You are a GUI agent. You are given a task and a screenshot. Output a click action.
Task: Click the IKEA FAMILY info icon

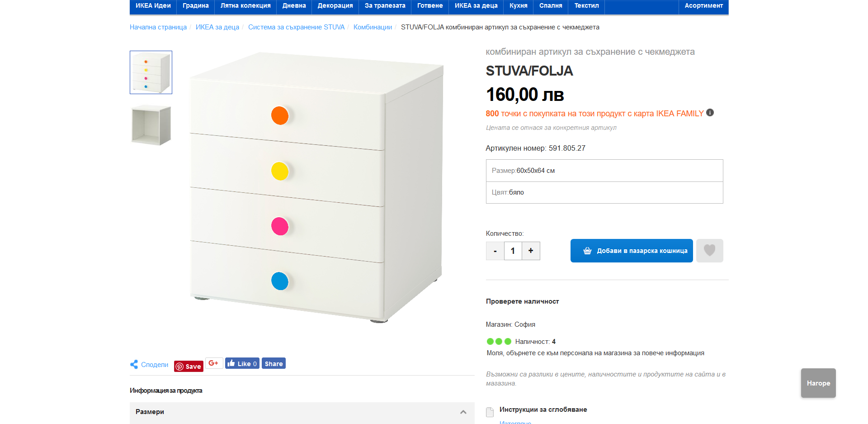[710, 113]
